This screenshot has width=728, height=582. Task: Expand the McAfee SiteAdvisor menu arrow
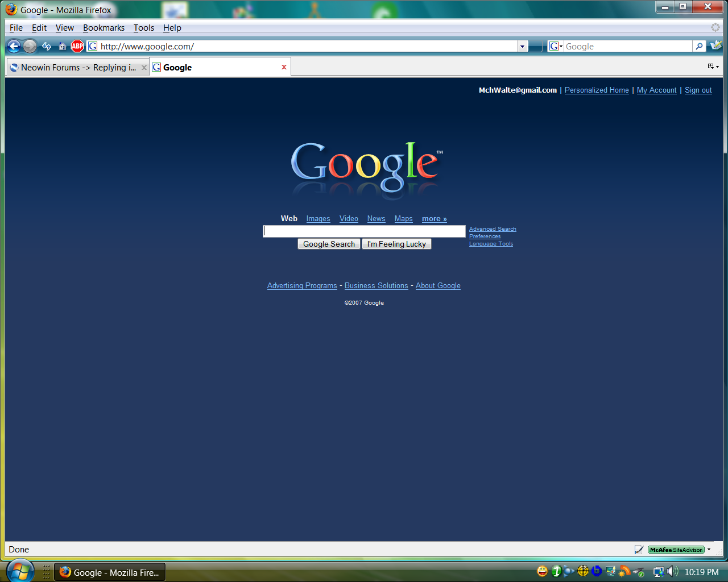click(x=709, y=550)
